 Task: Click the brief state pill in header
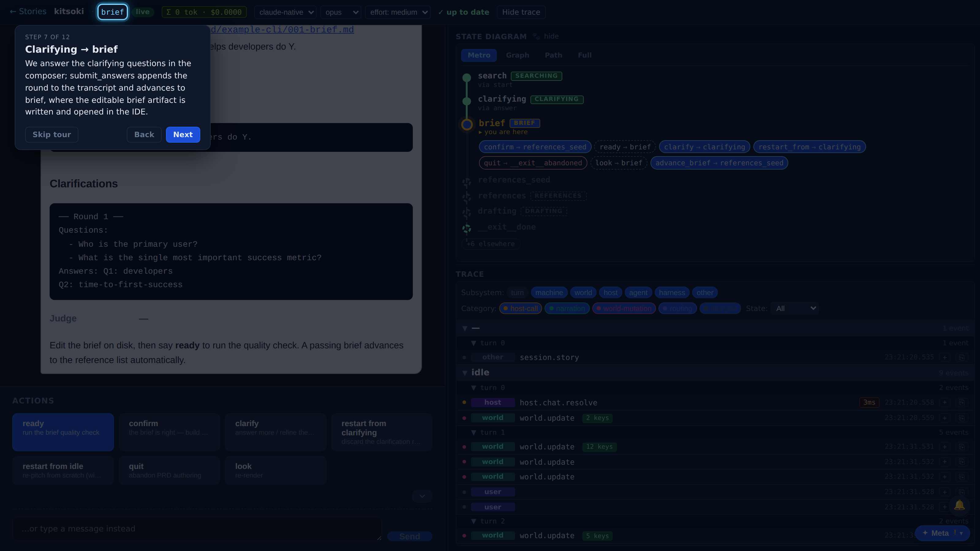pyautogui.click(x=113, y=12)
